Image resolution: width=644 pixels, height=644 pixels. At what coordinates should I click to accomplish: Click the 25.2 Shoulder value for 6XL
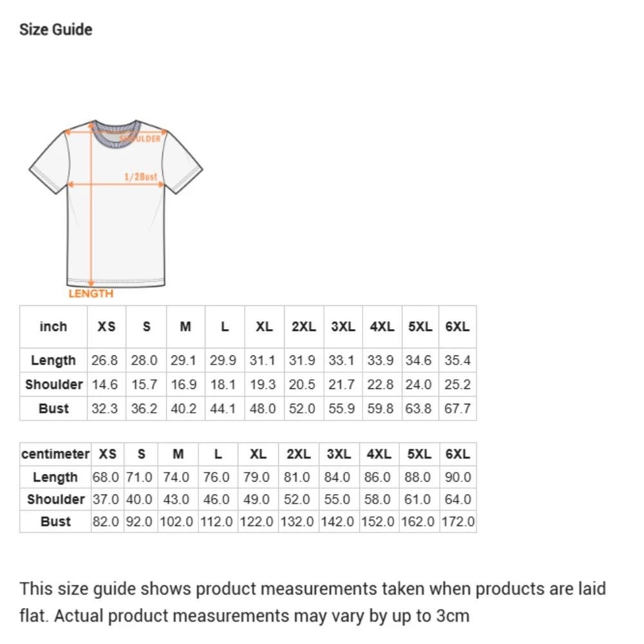click(457, 384)
